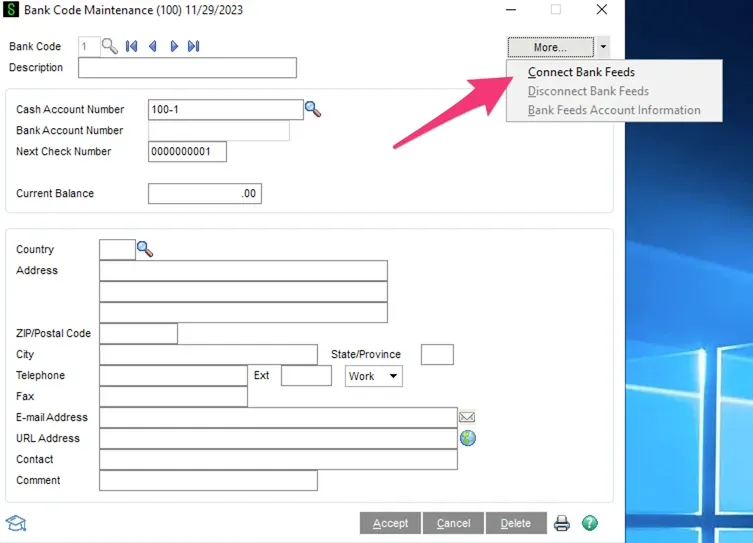753x543 pixels.
Task: Click the Accept button
Action: [x=390, y=523]
